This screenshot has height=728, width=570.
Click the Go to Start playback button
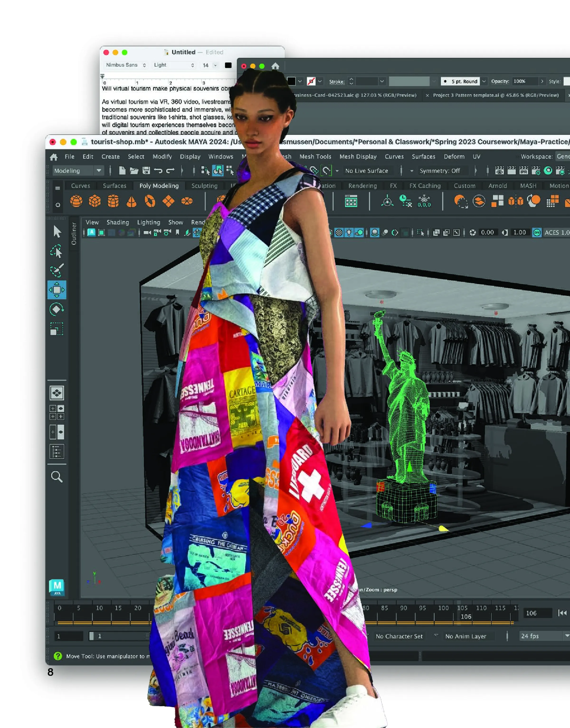562,613
